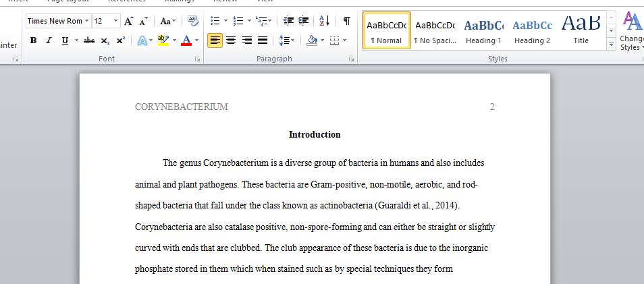Toggle Underline formatting
The width and height of the screenshot is (644, 284).
click(65, 40)
